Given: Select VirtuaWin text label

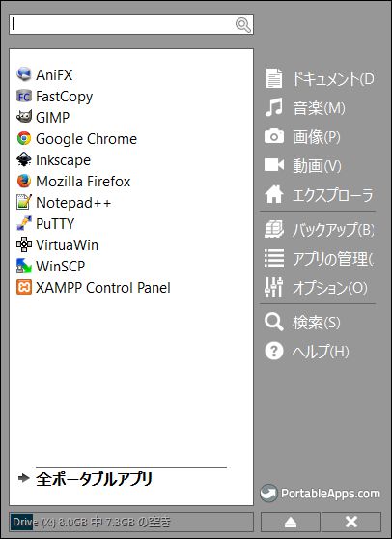Looking at the screenshot, I should [x=67, y=245].
